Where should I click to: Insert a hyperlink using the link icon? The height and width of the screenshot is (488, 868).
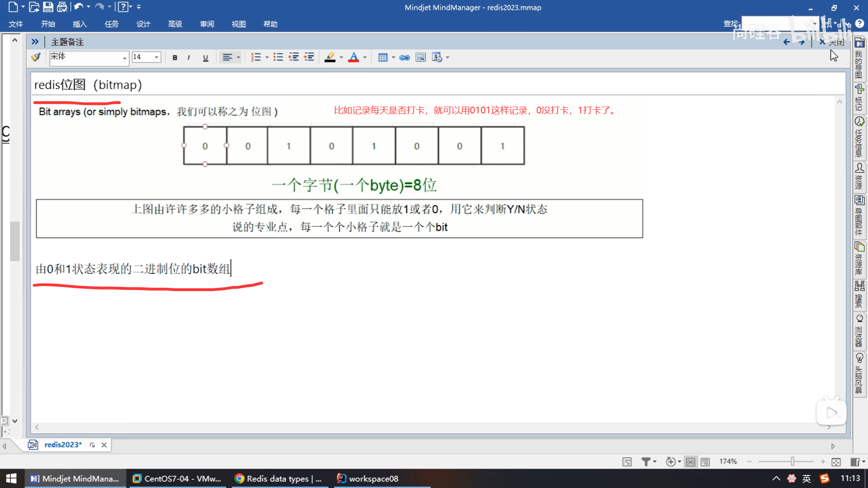(x=405, y=57)
